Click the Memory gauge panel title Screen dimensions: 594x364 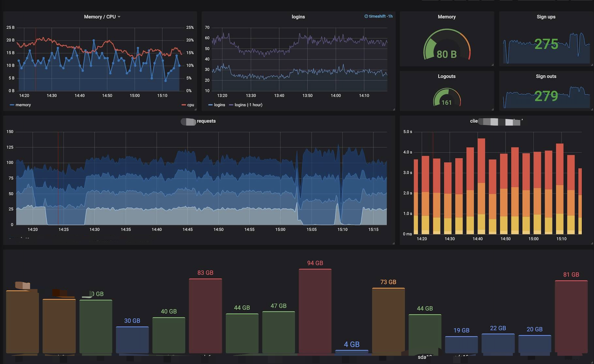click(x=447, y=17)
